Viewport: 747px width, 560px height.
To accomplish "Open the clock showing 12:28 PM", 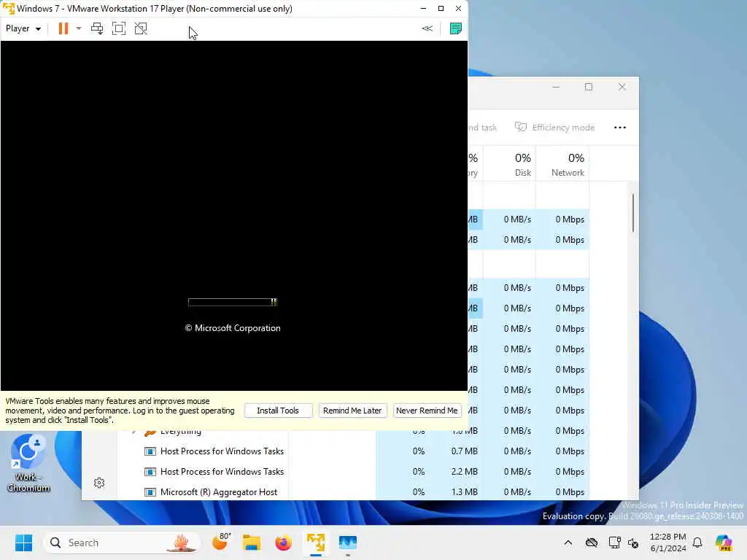I will 668,542.
